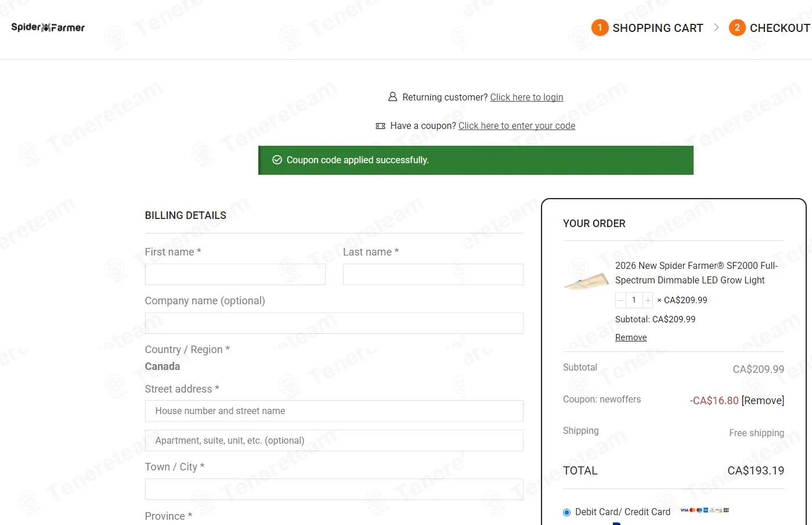Click the coupon ticket icon

coord(380,126)
